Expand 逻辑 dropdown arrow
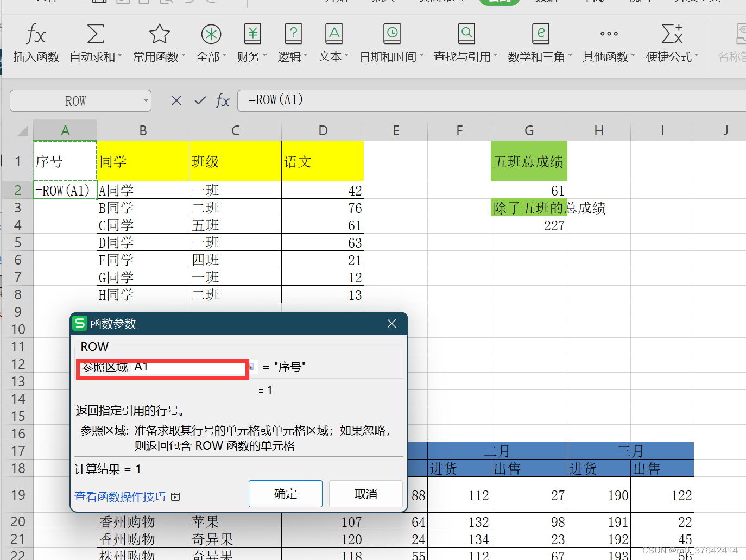Viewport: 746px width, 560px height. pos(306,56)
